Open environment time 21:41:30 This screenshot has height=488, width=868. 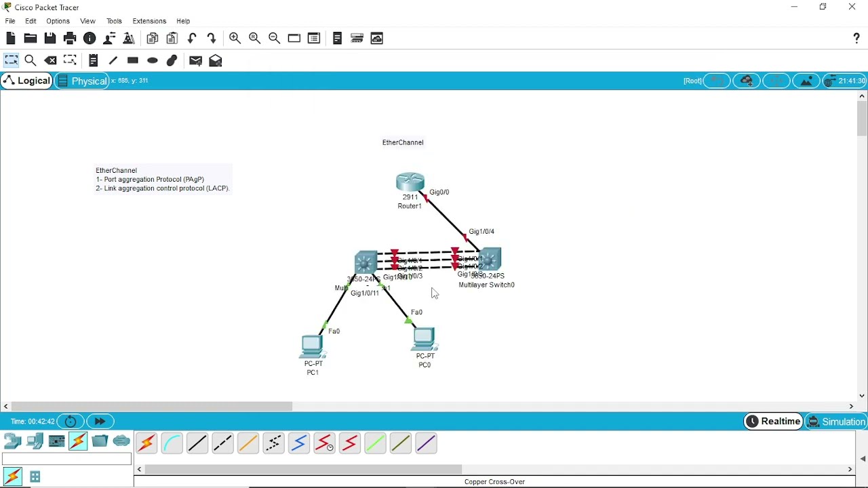tap(845, 81)
